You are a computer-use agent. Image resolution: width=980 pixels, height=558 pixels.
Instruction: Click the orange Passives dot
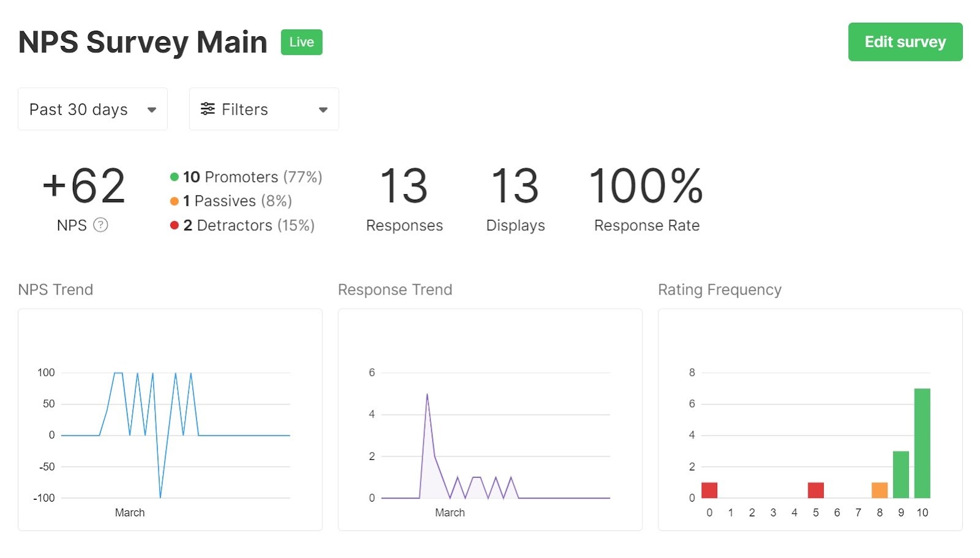coord(174,201)
